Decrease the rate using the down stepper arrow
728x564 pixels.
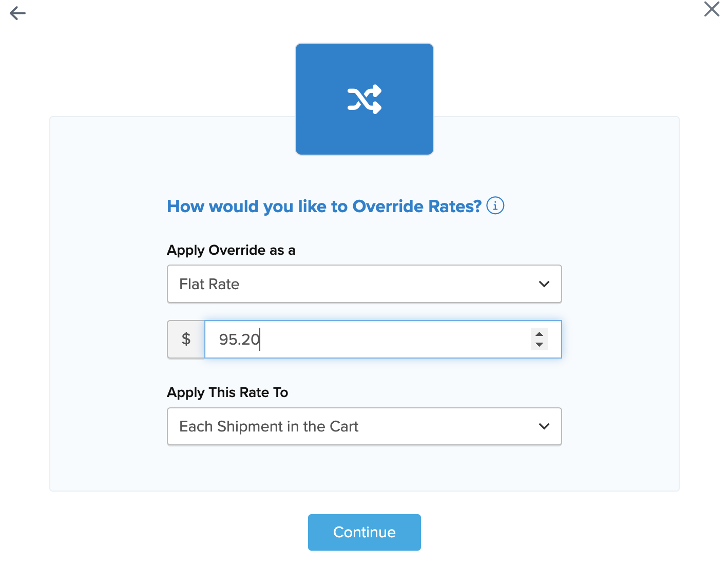[x=539, y=345]
